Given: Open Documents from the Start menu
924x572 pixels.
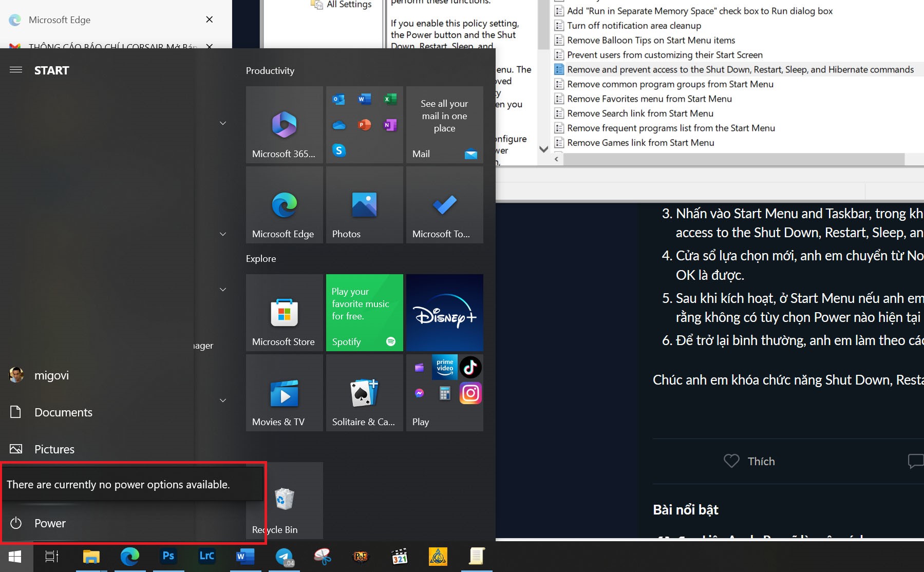Looking at the screenshot, I should [x=63, y=412].
